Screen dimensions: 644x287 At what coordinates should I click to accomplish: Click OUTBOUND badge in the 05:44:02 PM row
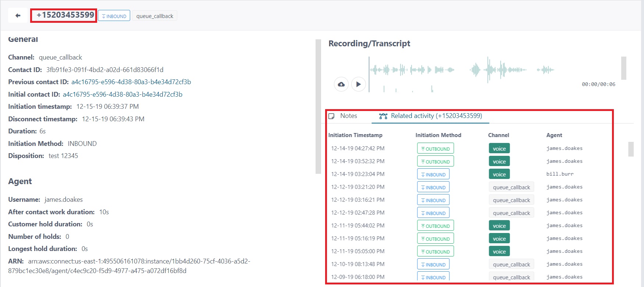pos(435,226)
